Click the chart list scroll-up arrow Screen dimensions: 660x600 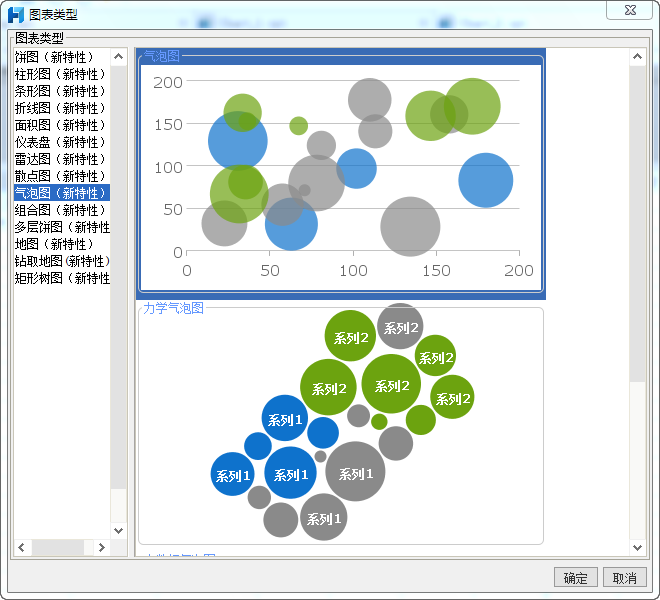click(x=119, y=56)
